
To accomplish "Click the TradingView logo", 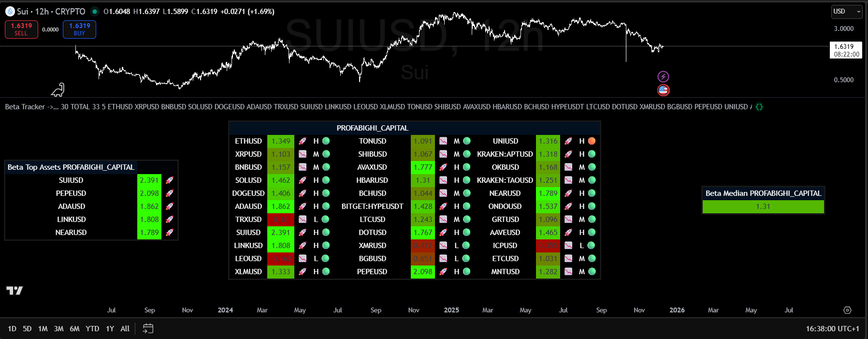I will point(14,290).
